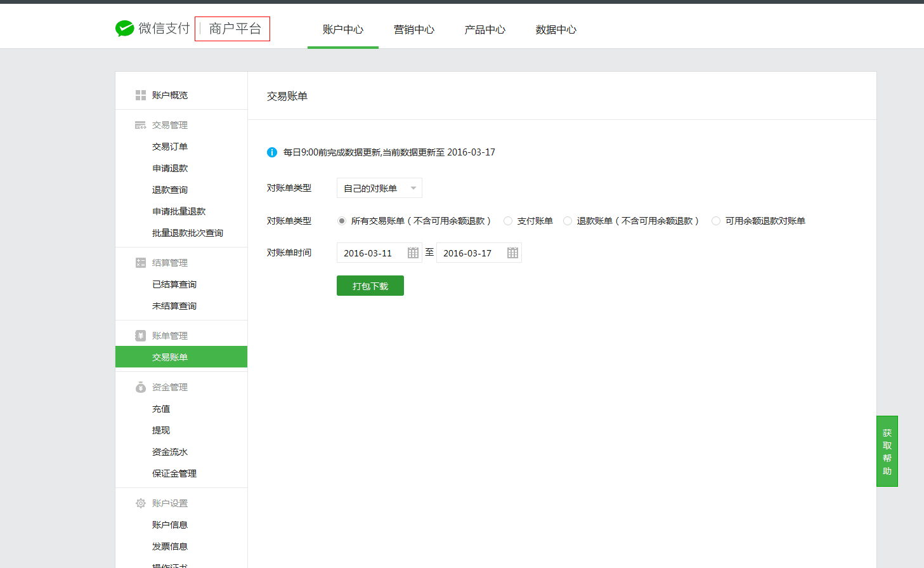Click the 打包下载 download button

[370, 285]
